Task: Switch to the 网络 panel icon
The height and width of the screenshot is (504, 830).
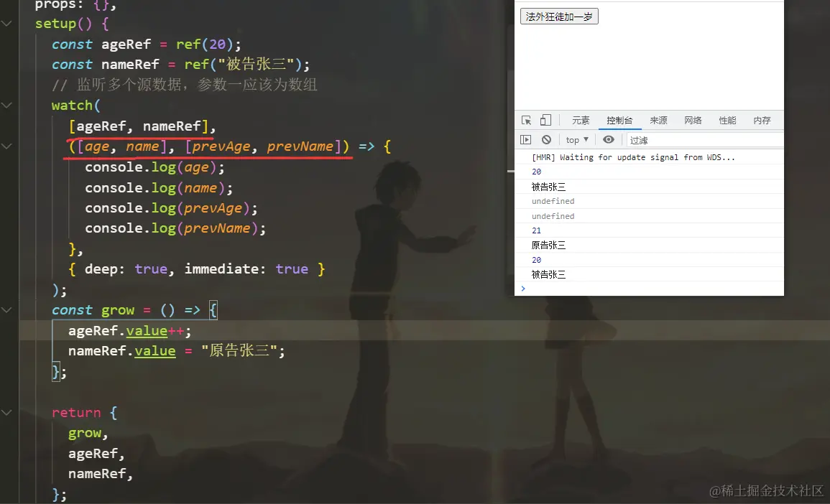Action: (692, 120)
